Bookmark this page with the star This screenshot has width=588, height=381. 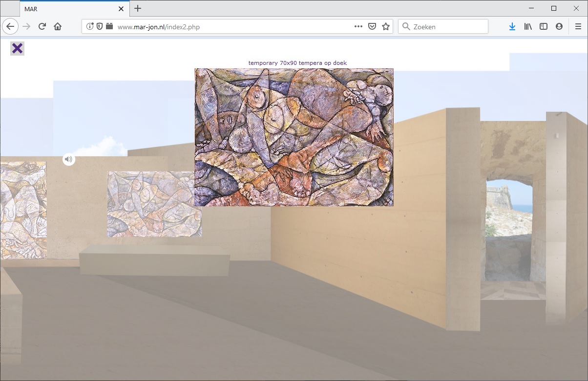386,27
